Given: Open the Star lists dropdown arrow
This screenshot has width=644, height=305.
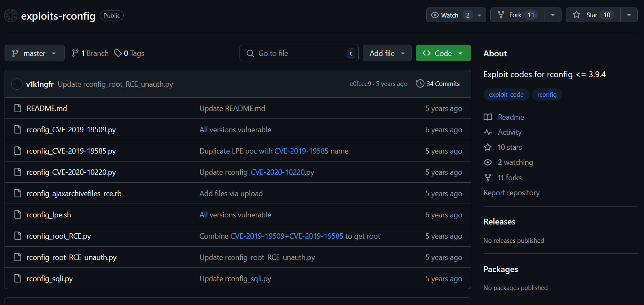Looking at the screenshot, I should [x=629, y=15].
